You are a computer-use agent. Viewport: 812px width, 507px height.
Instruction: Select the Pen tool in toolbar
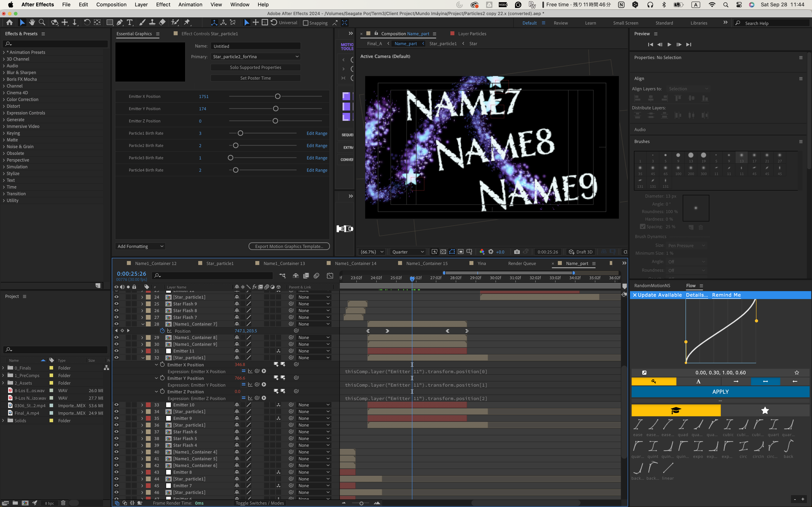coord(120,22)
